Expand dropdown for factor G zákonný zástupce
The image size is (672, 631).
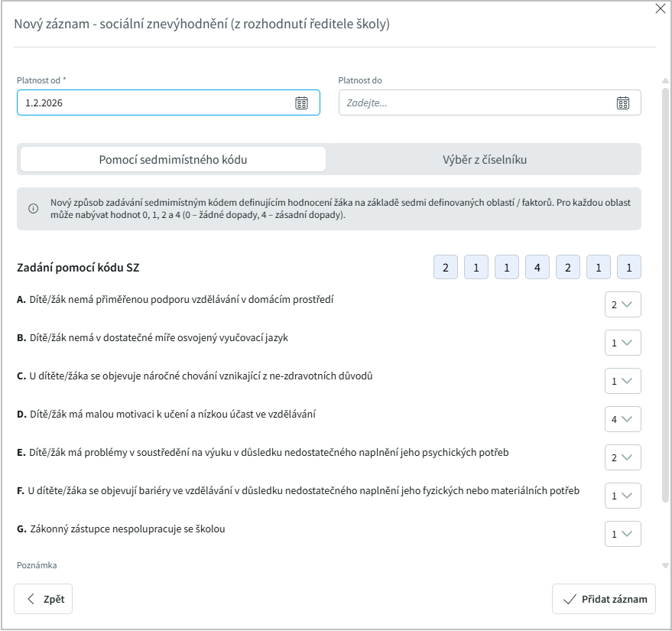click(622, 534)
